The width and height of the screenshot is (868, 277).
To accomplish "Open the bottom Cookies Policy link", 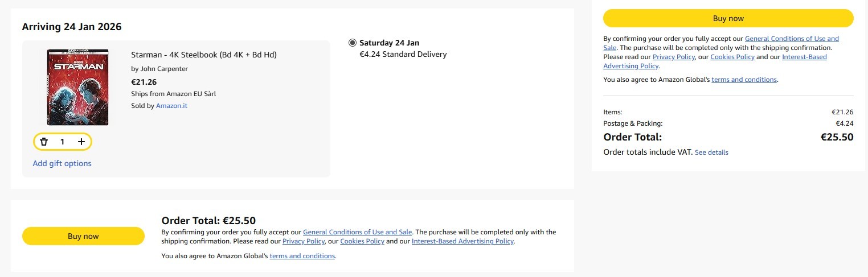I will tap(362, 241).
